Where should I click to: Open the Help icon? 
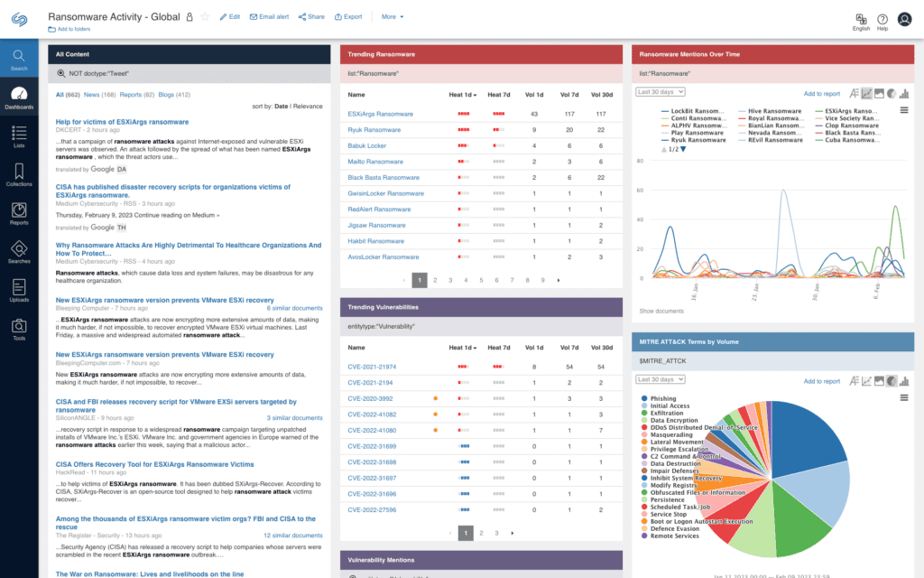click(882, 23)
